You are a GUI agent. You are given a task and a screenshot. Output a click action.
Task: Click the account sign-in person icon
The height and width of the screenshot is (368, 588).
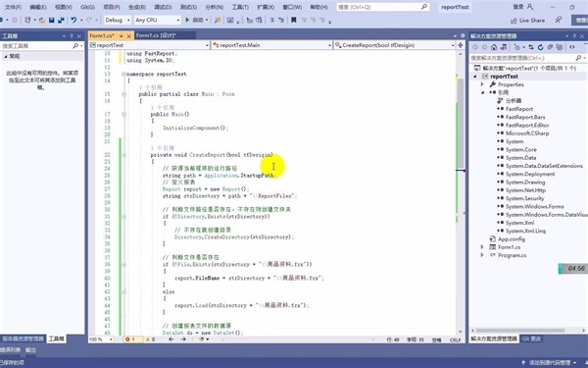pyautogui.click(x=530, y=7)
